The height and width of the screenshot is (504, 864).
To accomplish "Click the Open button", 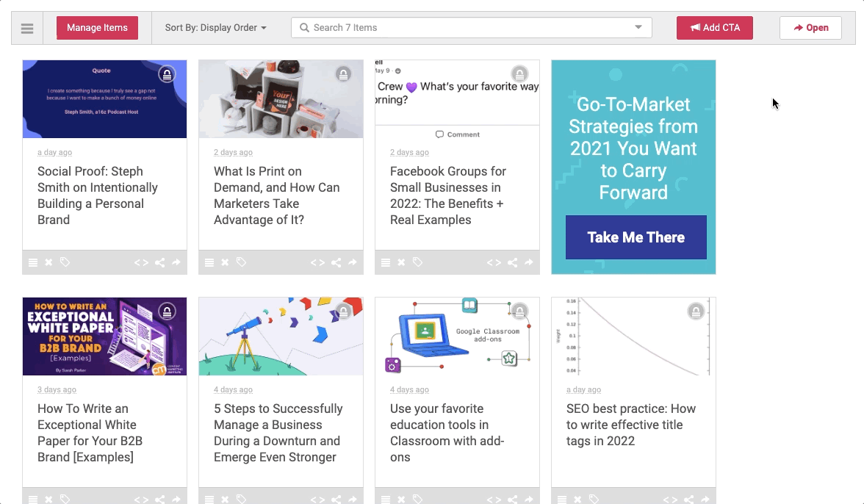I will (810, 27).
